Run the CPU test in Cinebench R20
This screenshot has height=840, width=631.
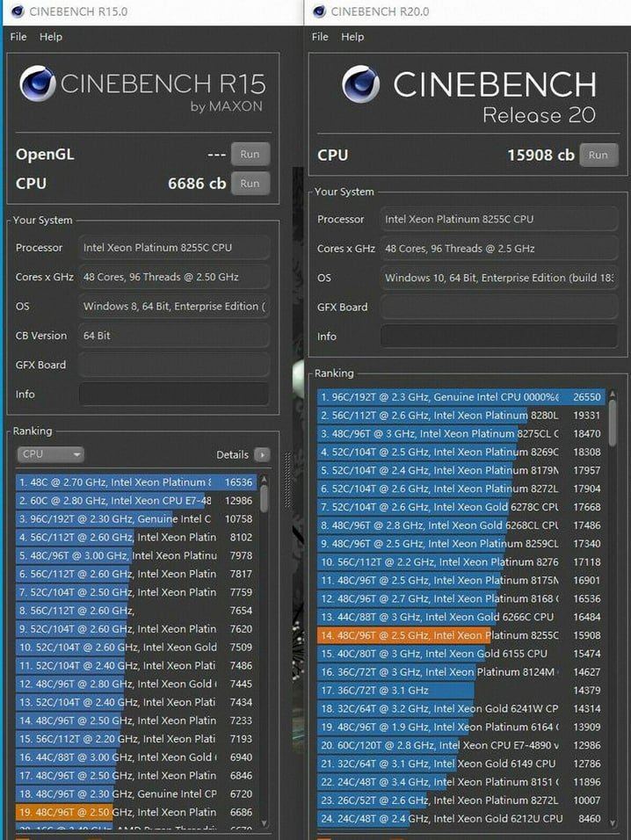point(598,155)
